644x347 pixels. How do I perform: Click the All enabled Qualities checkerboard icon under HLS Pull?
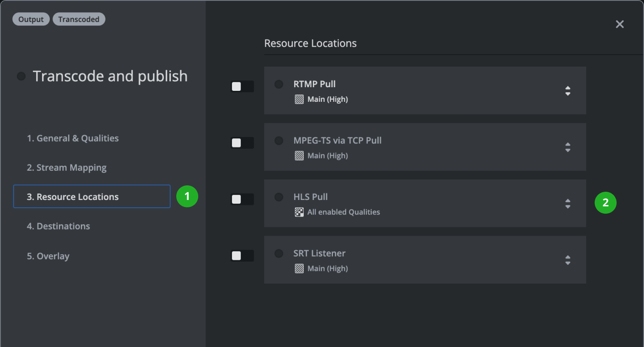tap(299, 212)
